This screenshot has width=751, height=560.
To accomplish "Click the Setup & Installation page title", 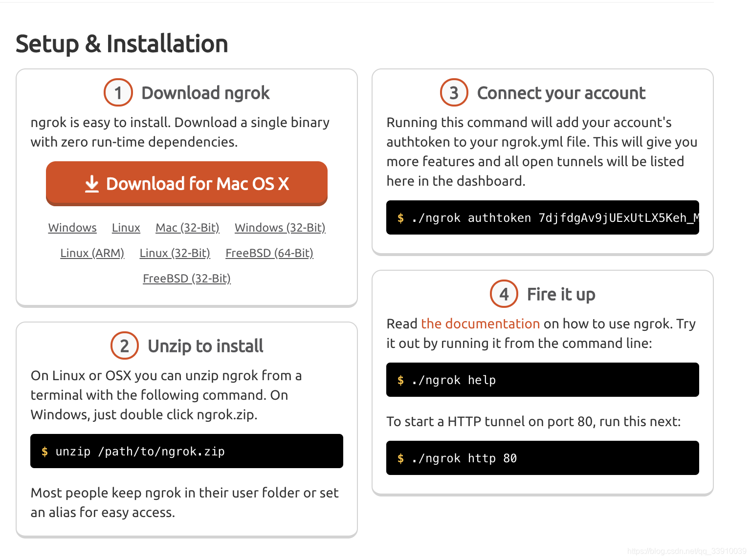I will click(122, 43).
